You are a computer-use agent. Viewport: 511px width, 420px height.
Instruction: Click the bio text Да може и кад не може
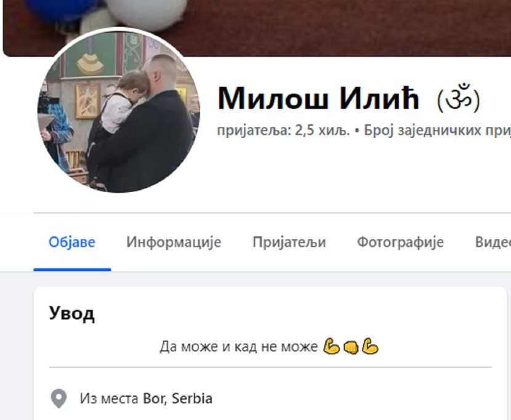click(x=238, y=346)
